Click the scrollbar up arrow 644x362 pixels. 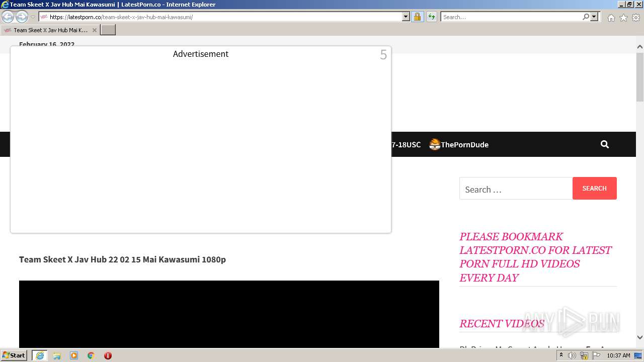[640, 47]
